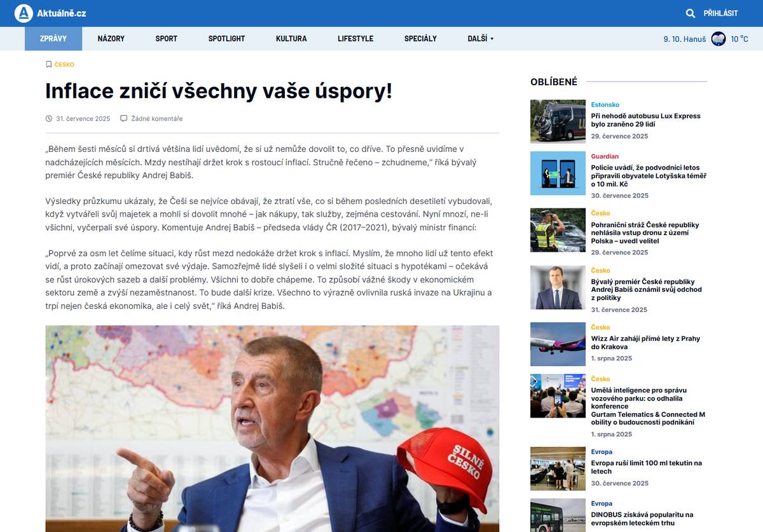Viewport: 763px width, 532px height.
Task: Expand the Další dropdown menu
Action: 480,39
